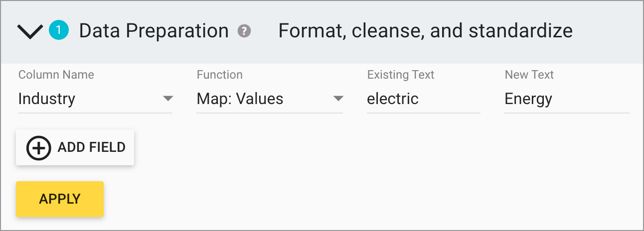
Task: Focus the Existing Text field containing electric
Action: (423, 99)
